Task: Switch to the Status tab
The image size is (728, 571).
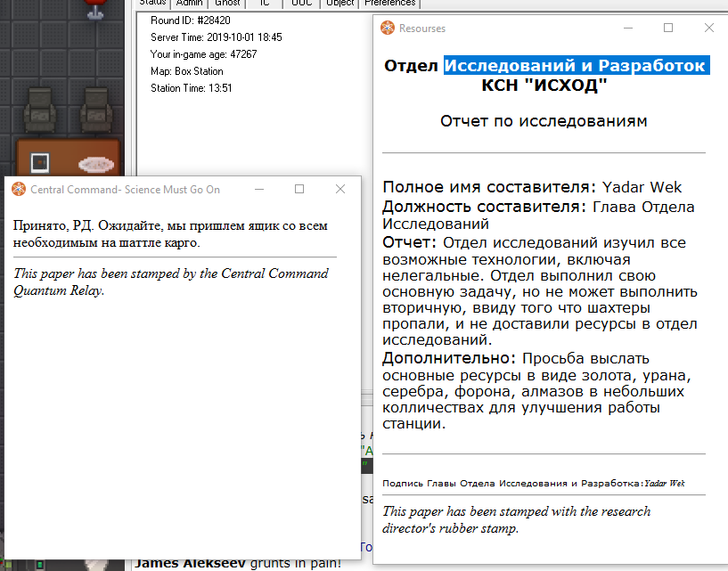Action: point(152,4)
